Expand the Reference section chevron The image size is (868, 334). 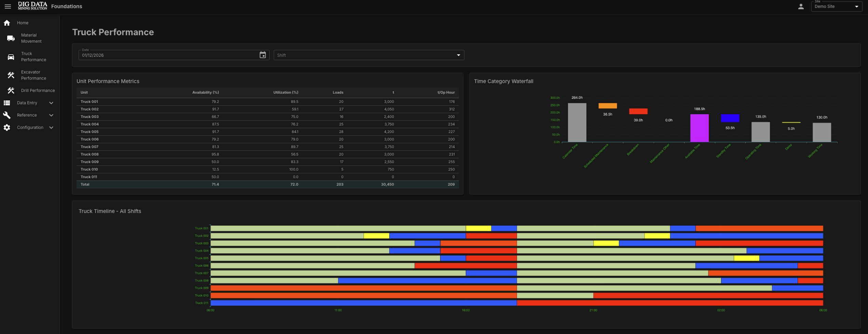pos(51,115)
